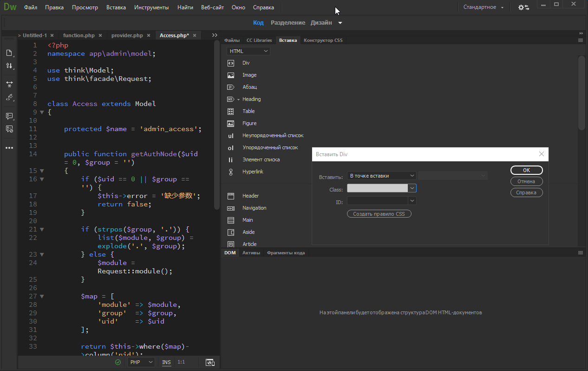The image size is (588, 371).
Task: Click the real-time preview devices icon
Action: [x=210, y=362]
